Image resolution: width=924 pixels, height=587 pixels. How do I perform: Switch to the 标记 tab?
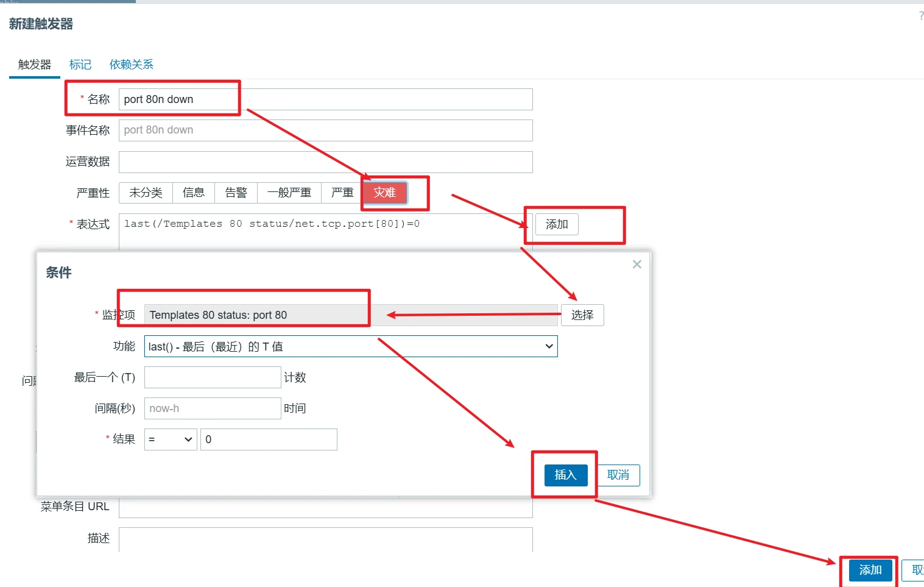[80, 65]
